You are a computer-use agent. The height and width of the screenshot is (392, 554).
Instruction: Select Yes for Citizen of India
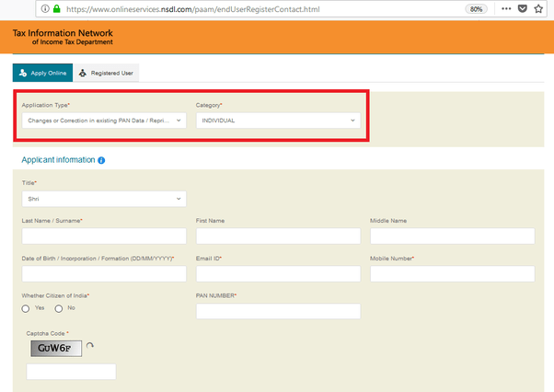pos(26,308)
